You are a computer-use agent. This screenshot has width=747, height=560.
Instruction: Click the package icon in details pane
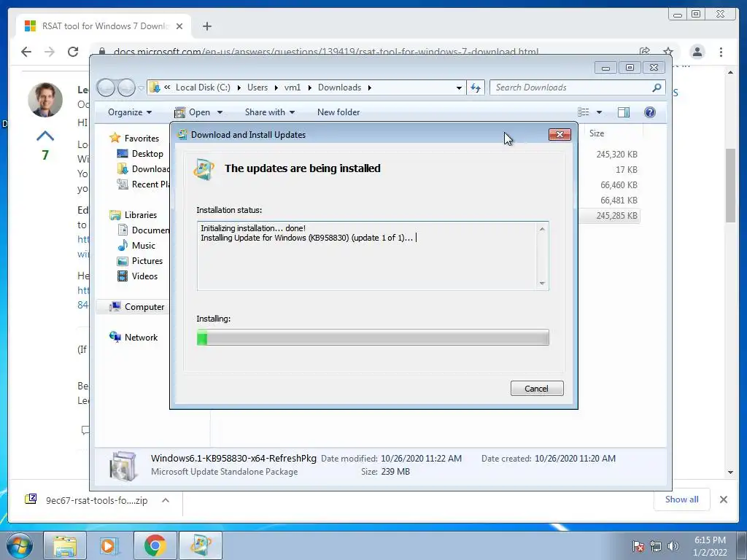click(123, 465)
